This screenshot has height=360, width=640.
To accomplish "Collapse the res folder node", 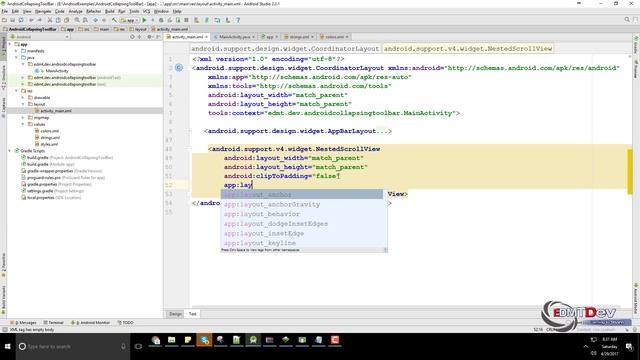I will pos(16,91).
